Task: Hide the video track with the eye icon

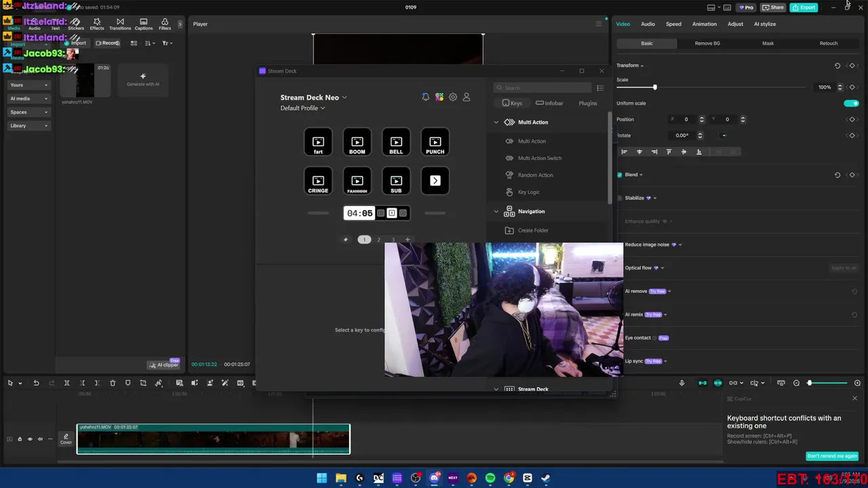Action: tap(30, 439)
